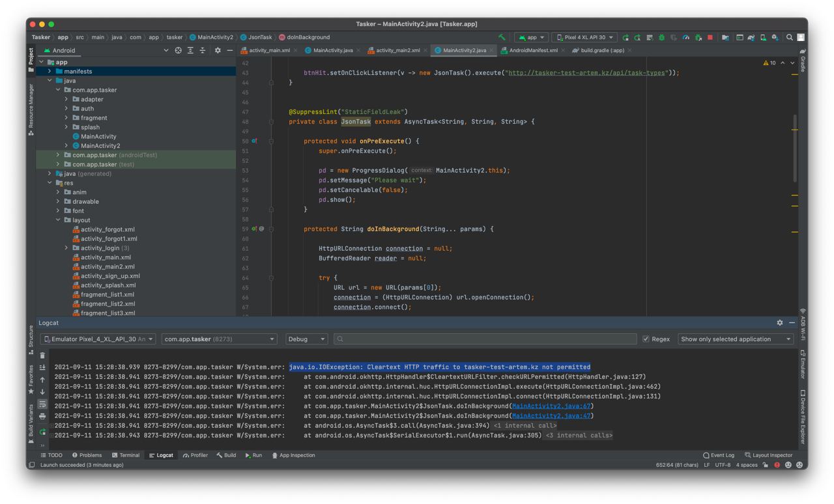834x504 pixels.
Task: Click the Debug app bug icon
Action: point(661,37)
